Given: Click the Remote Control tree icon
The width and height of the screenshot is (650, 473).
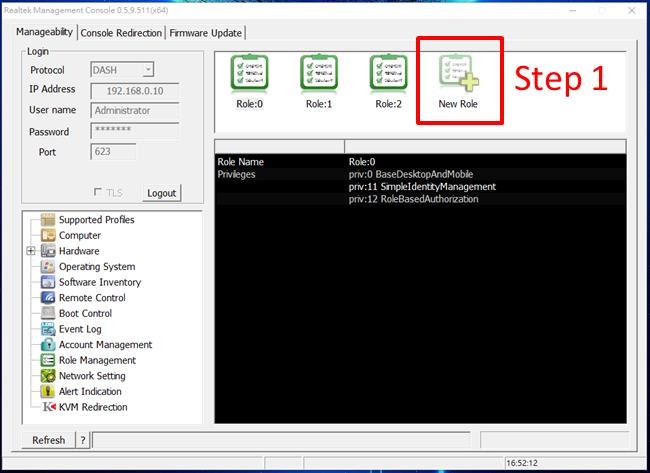Looking at the screenshot, I should pyautogui.click(x=48, y=298).
